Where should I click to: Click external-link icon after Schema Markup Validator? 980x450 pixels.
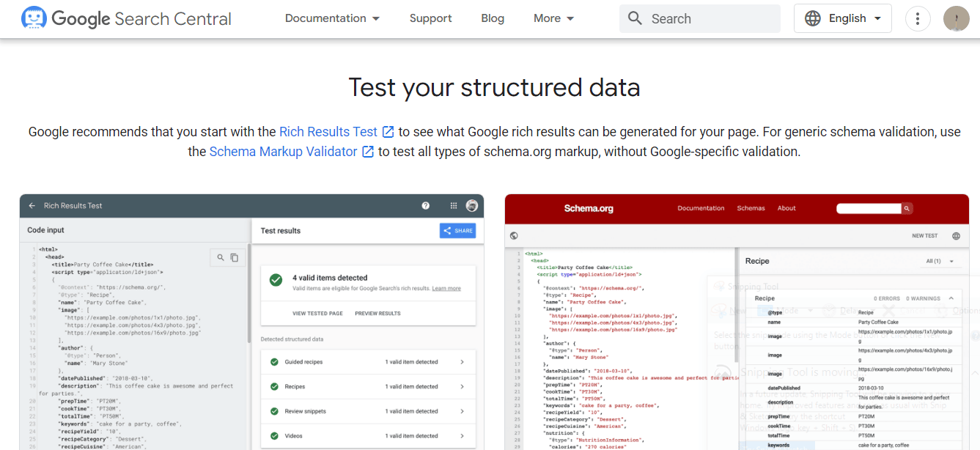coord(368,152)
